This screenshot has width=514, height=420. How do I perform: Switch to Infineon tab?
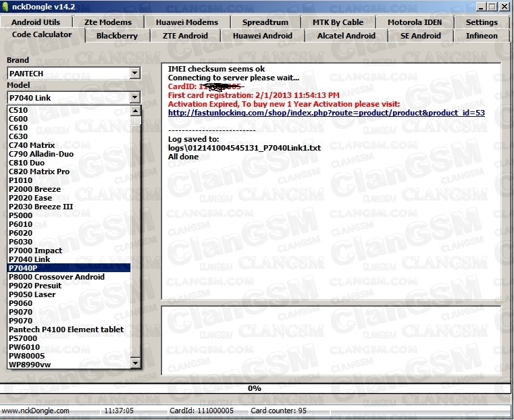click(482, 36)
